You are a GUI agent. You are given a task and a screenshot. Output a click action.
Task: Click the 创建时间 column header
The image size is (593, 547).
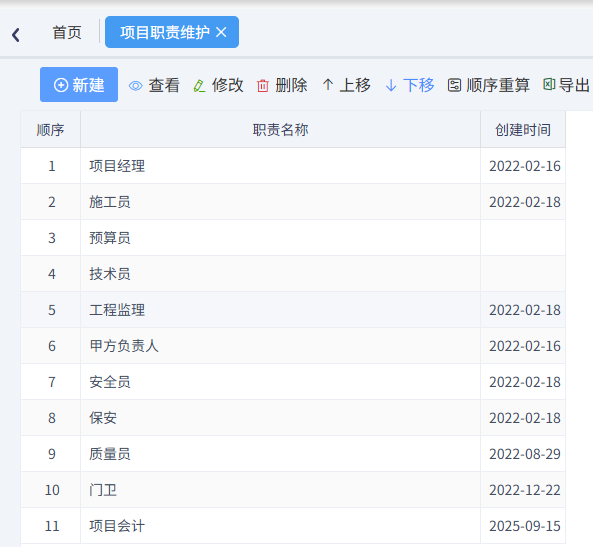pyautogui.click(x=523, y=129)
